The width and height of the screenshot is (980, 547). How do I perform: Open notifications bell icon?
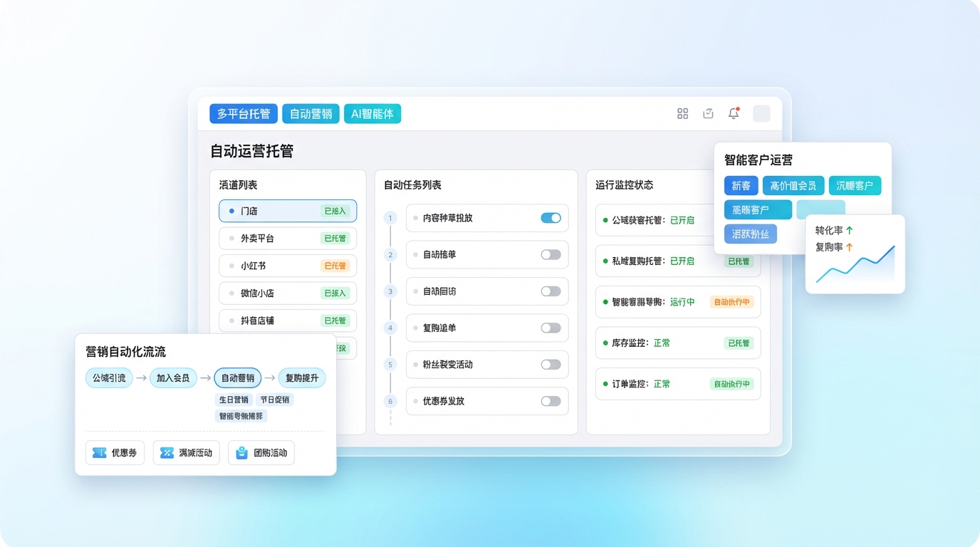[734, 114]
